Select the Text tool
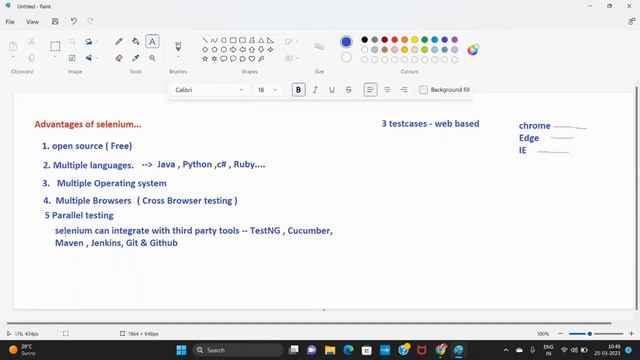This screenshot has width=640, height=360. coord(152,41)
